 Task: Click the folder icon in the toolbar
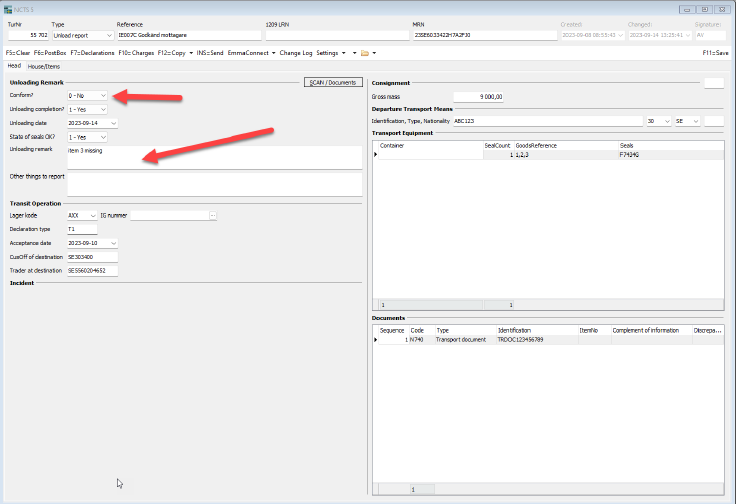pos(364,52)
